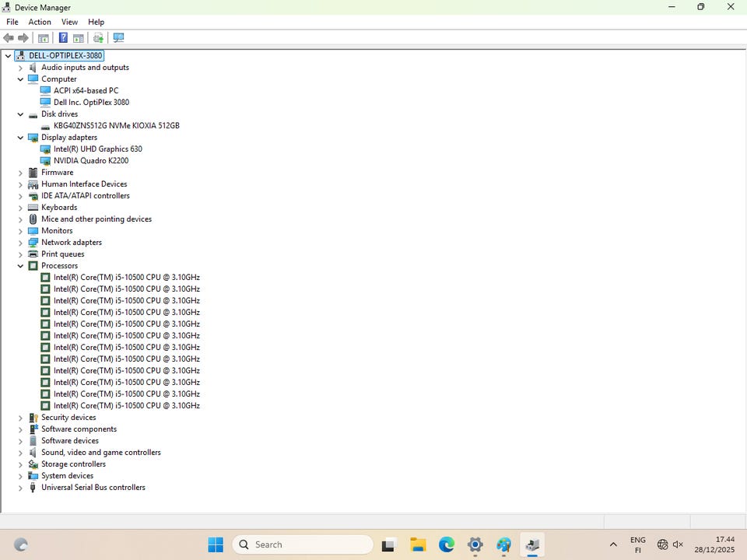The height and width of the screenshot is (560, 747).
Task: Select NVIDIA Quadro K2200 text
Action: 91,161
